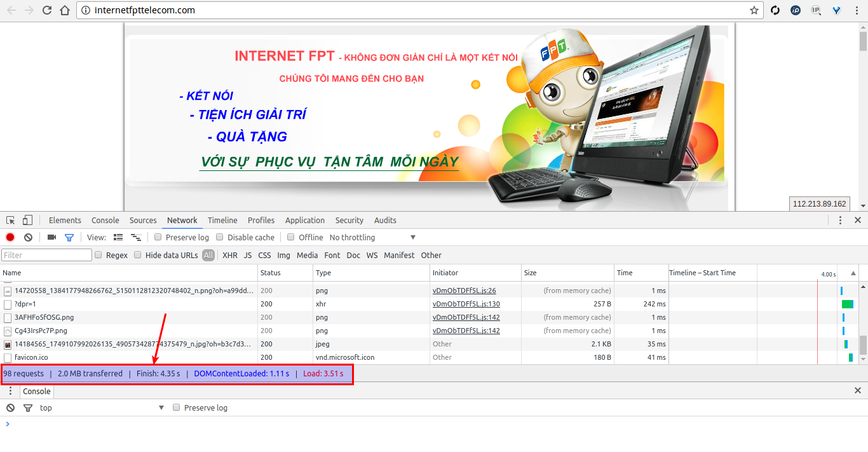Open DevTools customize three-dot menu
Viewport: 868px width, 452px height.
pos(840,220)
